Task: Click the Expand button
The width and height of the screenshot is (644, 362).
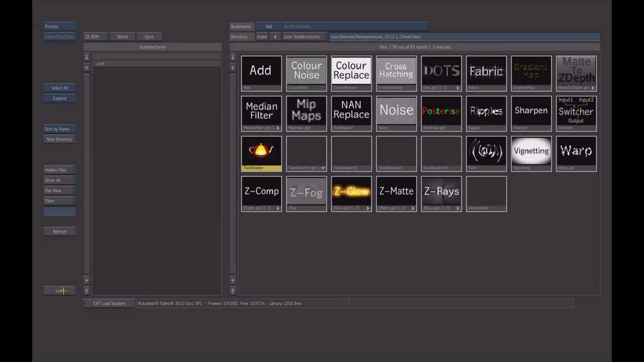Action: [x=59, y=99]
